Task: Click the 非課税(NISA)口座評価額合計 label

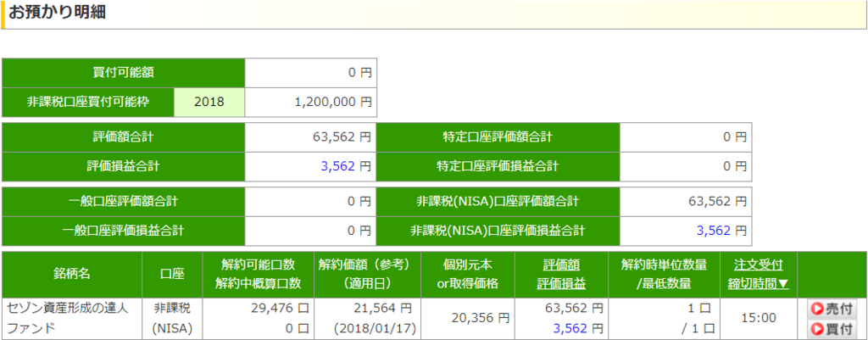Action: (x=498, y=202)
